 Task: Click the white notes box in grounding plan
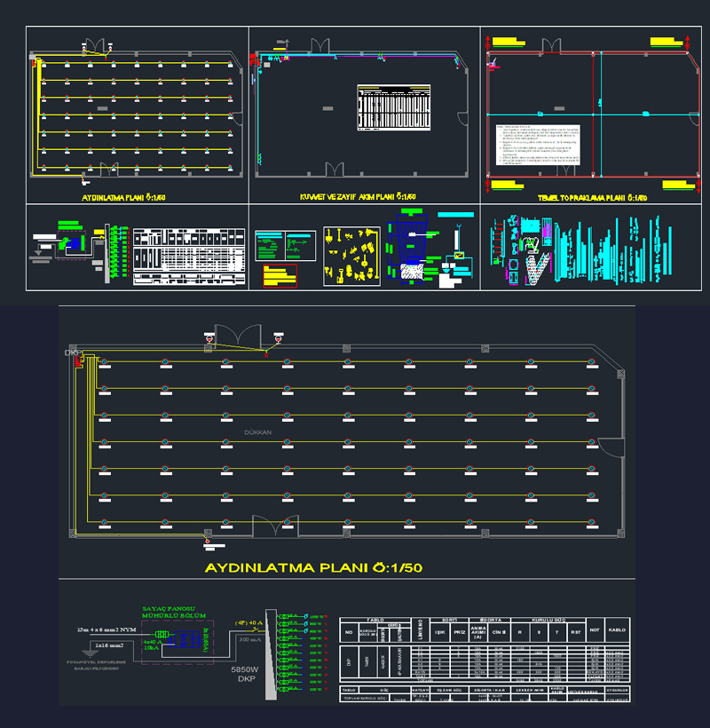coord(536,146)
